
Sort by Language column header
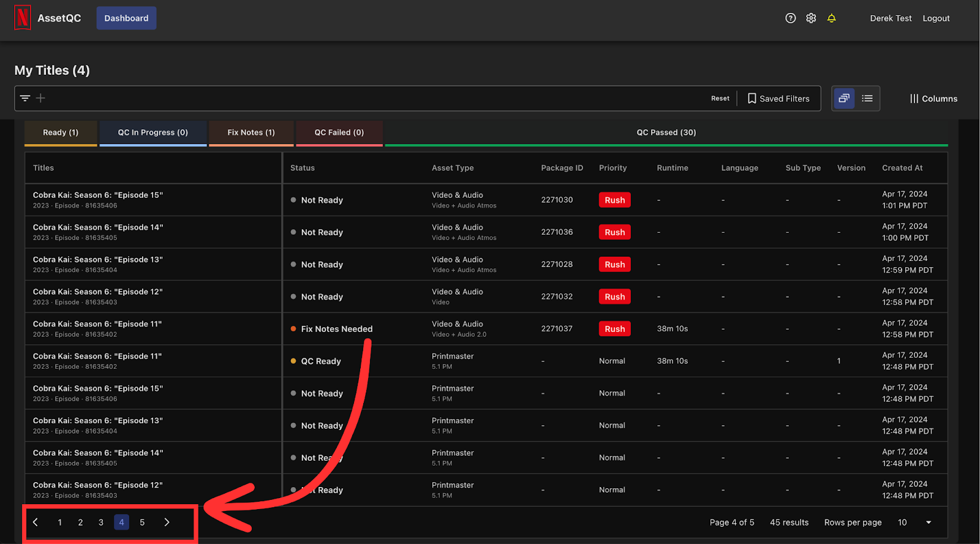pos(740,168)
